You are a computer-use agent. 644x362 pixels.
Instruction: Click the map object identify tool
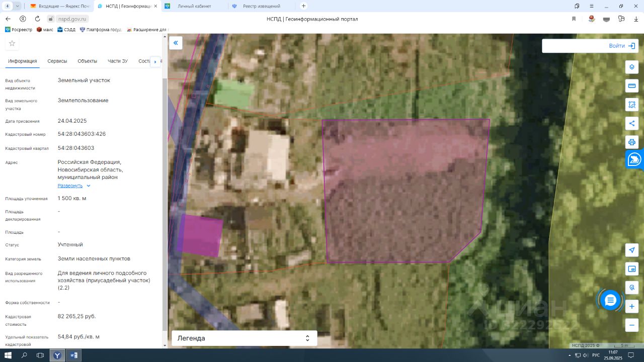click(632, 288)
